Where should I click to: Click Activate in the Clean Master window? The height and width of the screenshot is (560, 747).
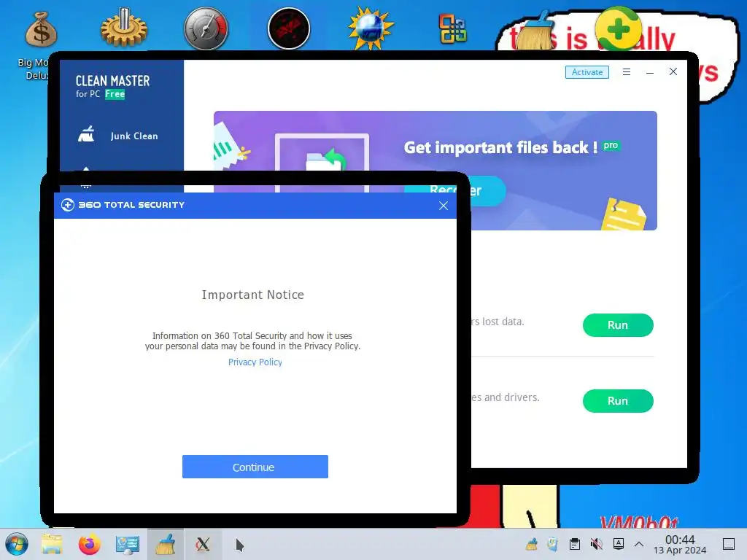[x=587, y=72]
